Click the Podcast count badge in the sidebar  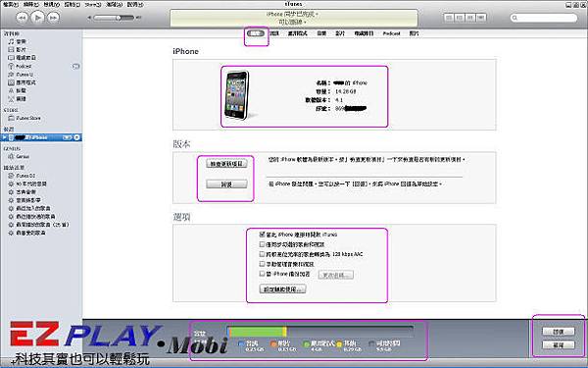tap(75, 66)
